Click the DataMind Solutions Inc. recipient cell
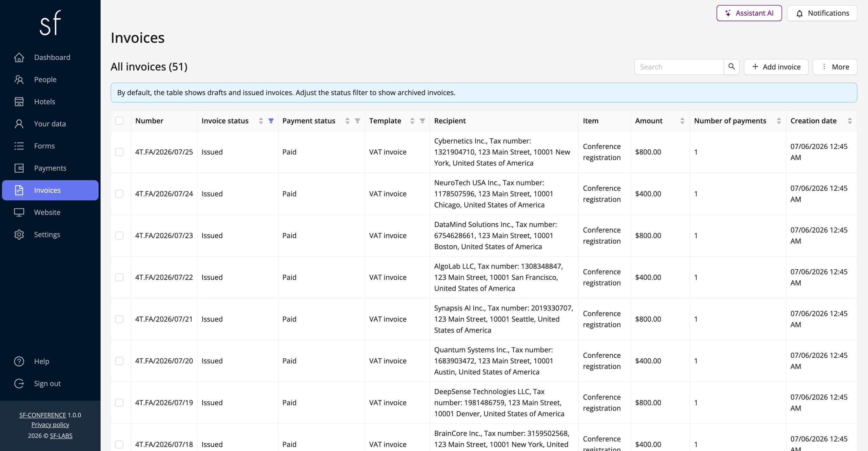The height and width of the screenshot is (451, 868). [504, 236]
